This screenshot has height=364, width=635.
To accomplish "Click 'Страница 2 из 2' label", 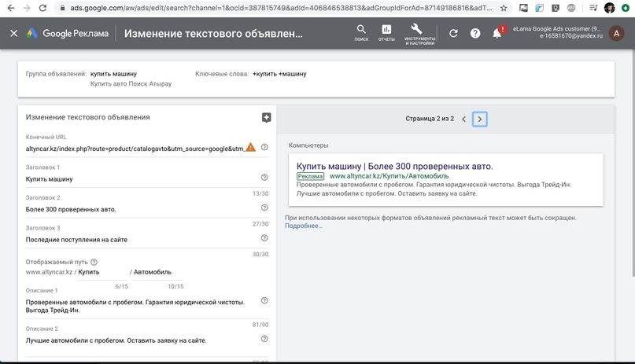I will click(430, 119).
